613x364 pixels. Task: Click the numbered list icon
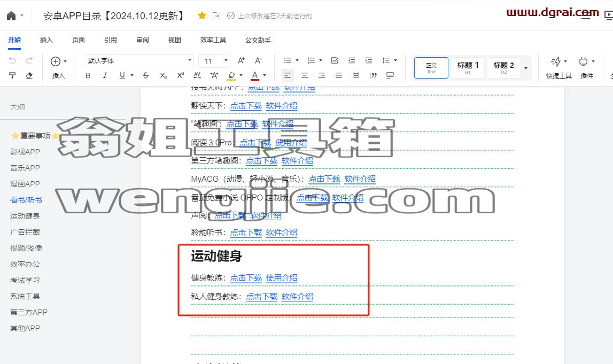[311, 60]
